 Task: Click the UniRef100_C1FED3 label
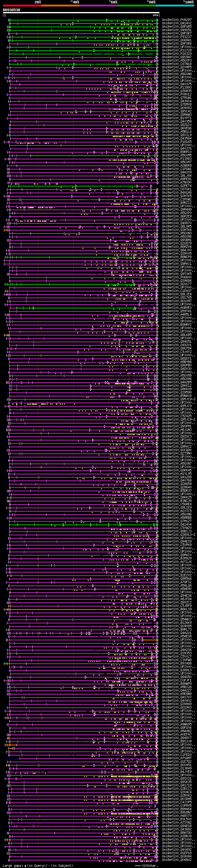tap(176, 755)
